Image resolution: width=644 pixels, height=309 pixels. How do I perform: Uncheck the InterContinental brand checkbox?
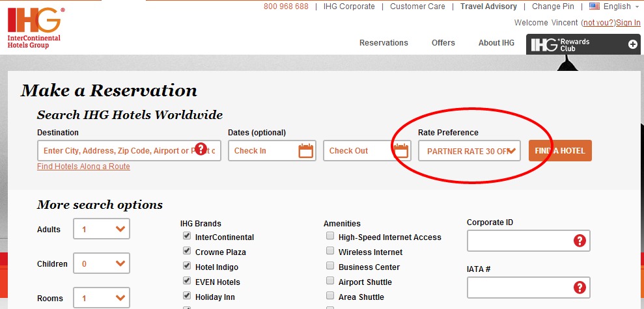187,236
